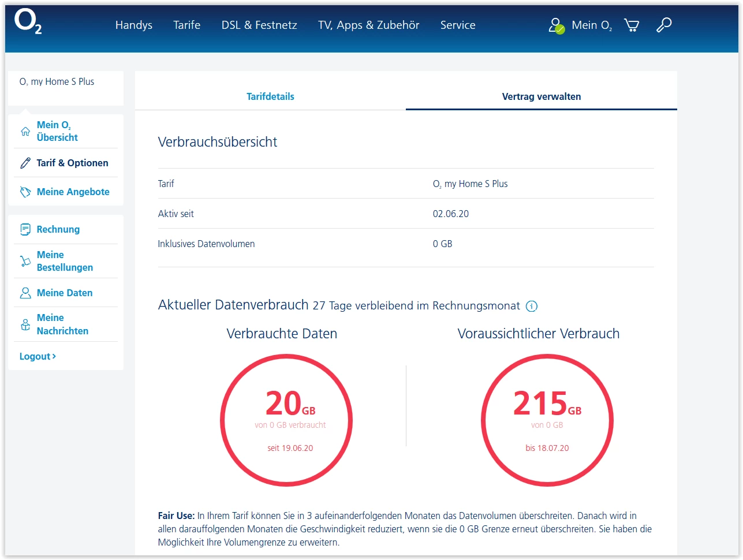Click the tariff value O2 my Home S Plus

[471, 184]
